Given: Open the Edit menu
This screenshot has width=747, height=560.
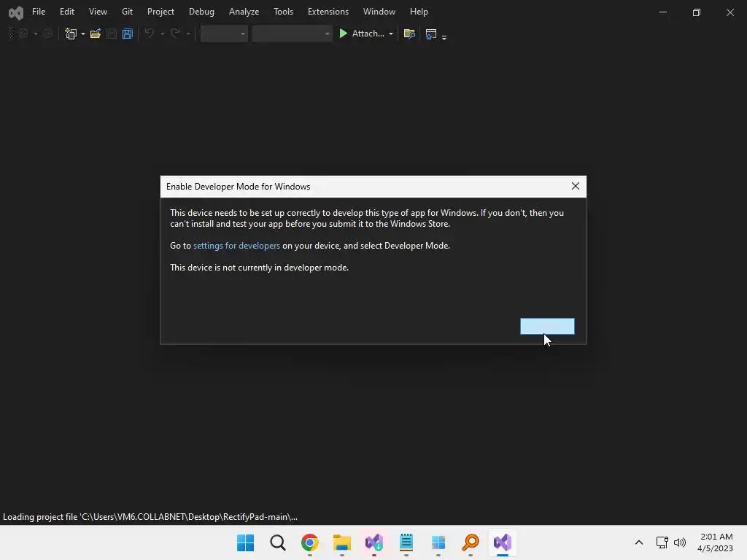Looking at the screenshot, I should tap(66, 12).
